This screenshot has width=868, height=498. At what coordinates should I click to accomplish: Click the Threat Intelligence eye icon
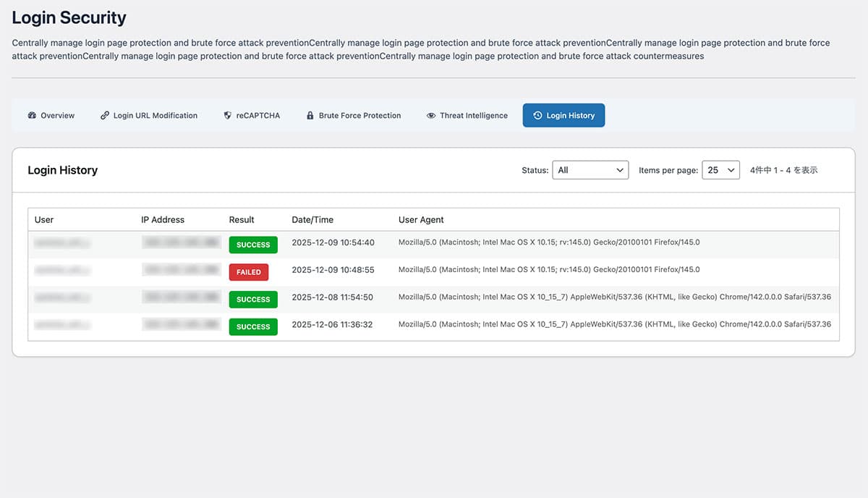pos(431,116)
